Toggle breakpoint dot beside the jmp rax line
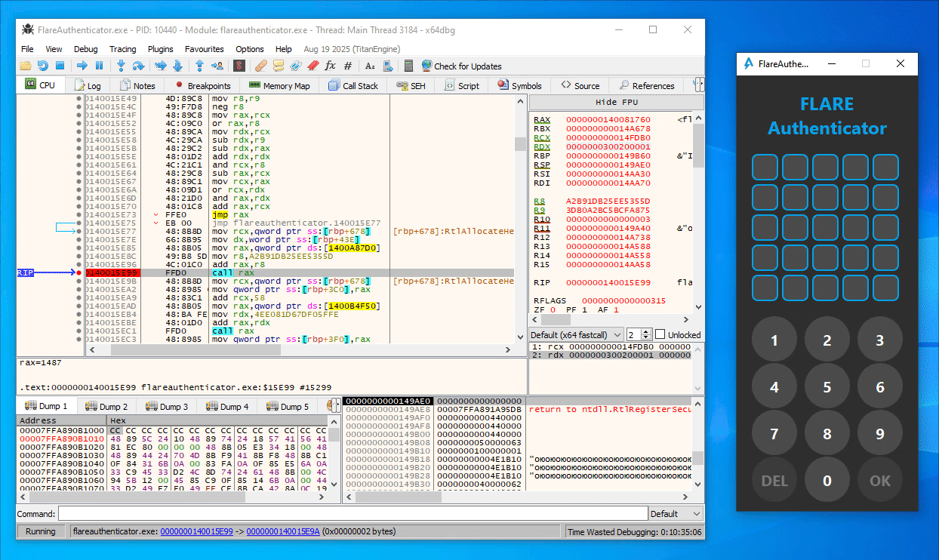The height and width of the screenshot is (560, 939). pyautogui.click(x=79, y=214)
